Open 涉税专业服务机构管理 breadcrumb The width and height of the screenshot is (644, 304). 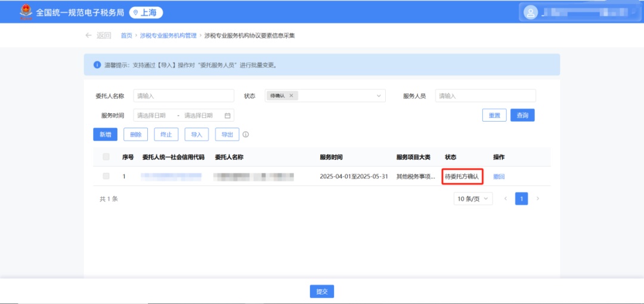tap(168, 36)
